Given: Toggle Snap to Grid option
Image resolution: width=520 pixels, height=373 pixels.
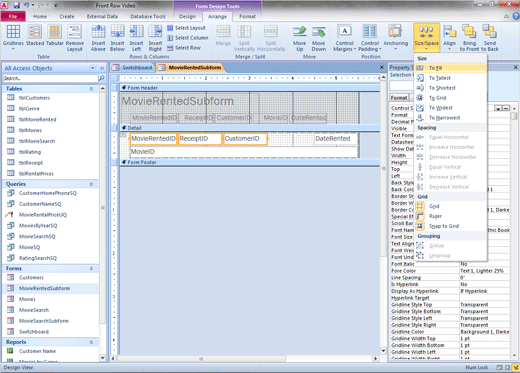Looking at the screenshot, I should (451, 226).
